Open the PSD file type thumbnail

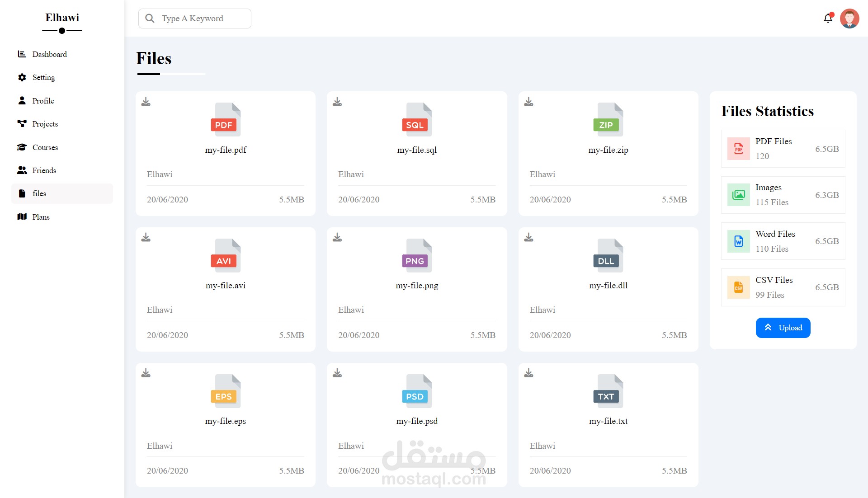coord(416,391)
